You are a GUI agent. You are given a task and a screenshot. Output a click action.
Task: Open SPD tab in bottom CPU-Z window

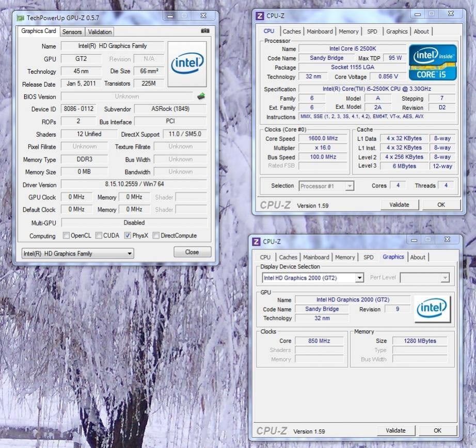[x=368, y=257]
